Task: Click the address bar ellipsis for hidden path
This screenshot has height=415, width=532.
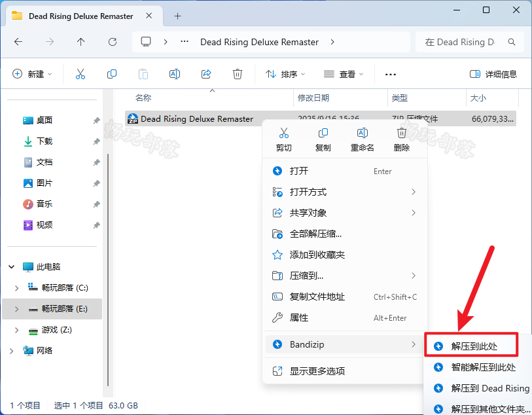Action: pos(185,42)
